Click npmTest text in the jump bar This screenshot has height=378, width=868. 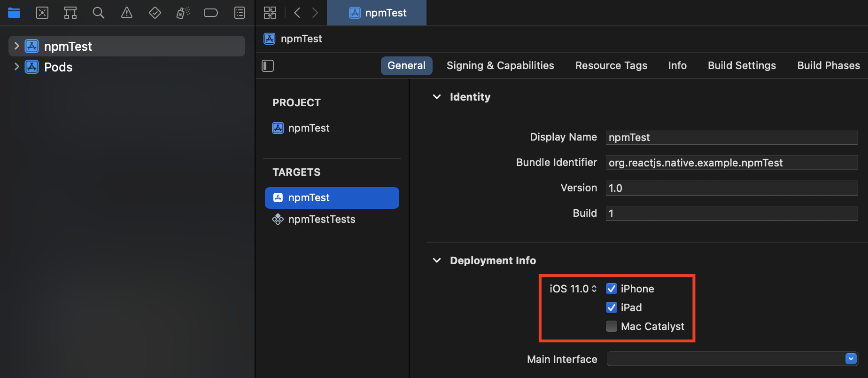(x=302, y=39)
